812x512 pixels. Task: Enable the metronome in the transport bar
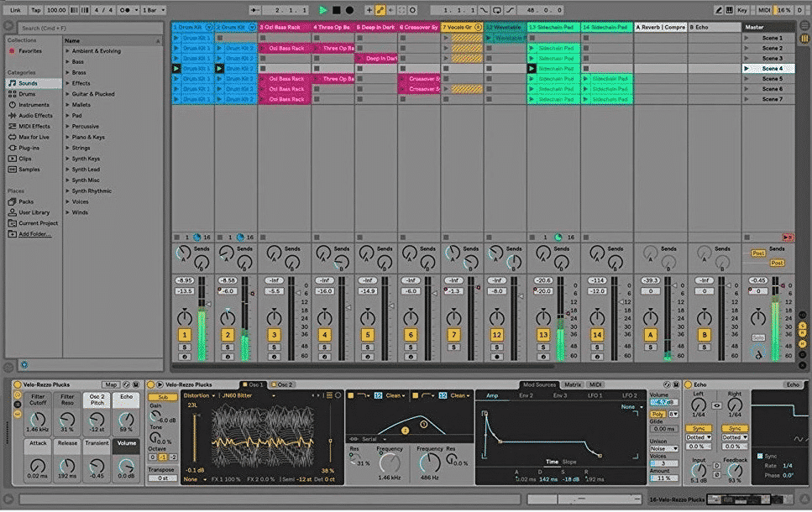(124, 8)
